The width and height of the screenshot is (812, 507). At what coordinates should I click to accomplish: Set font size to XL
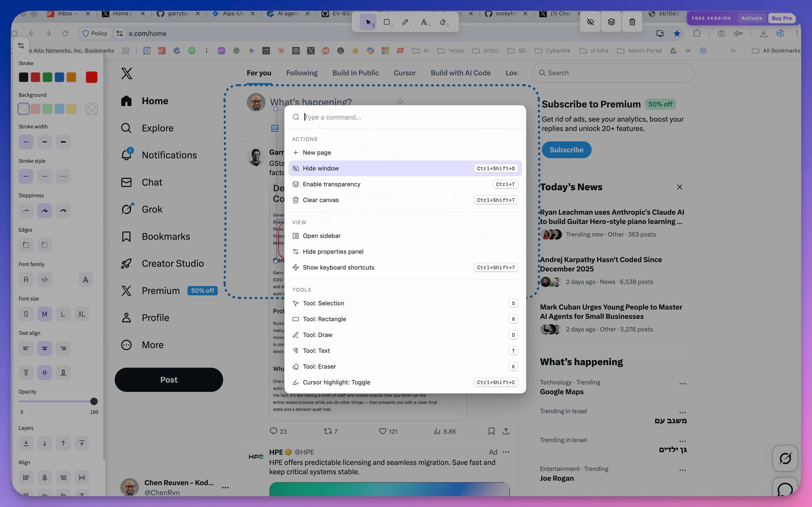click(x=82, y=314)
